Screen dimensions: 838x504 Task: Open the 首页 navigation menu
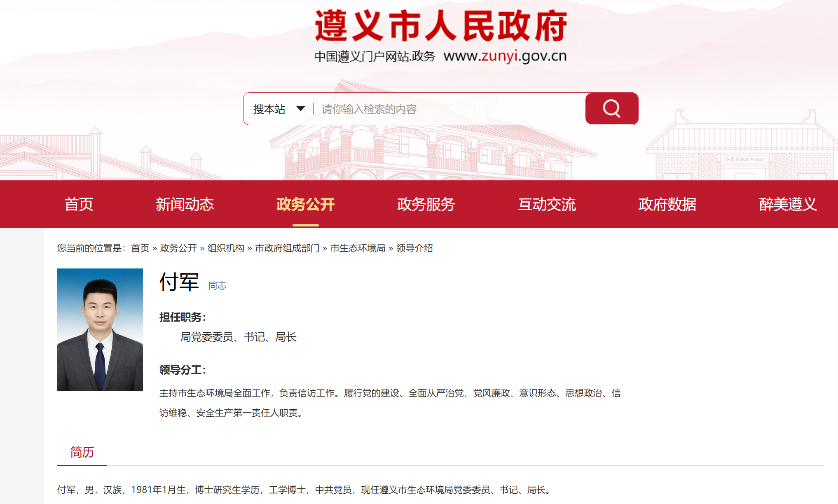click(79, 204)
